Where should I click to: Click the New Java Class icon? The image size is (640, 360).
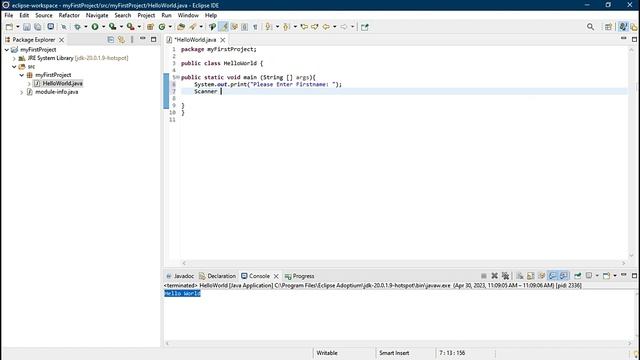click(x=162, y=27)
